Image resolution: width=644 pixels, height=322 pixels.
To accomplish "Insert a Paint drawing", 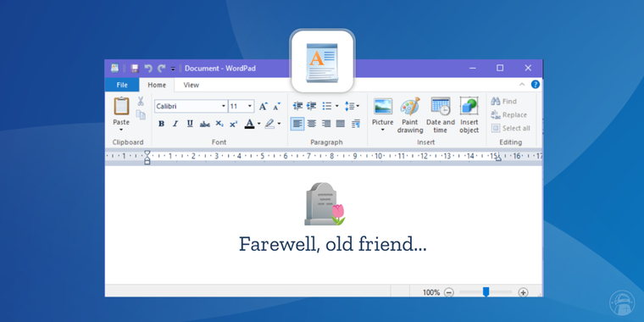I will coord(410,115).
